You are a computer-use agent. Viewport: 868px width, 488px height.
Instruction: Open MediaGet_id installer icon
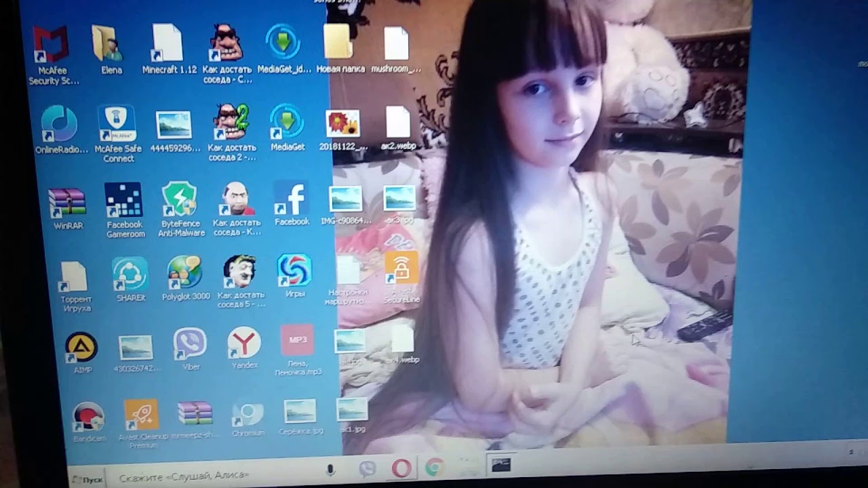pos(283,41)
